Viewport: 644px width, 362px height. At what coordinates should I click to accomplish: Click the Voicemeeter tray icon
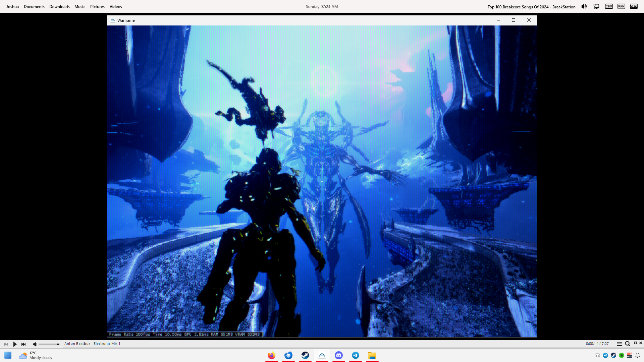click(x=630, y=355)
